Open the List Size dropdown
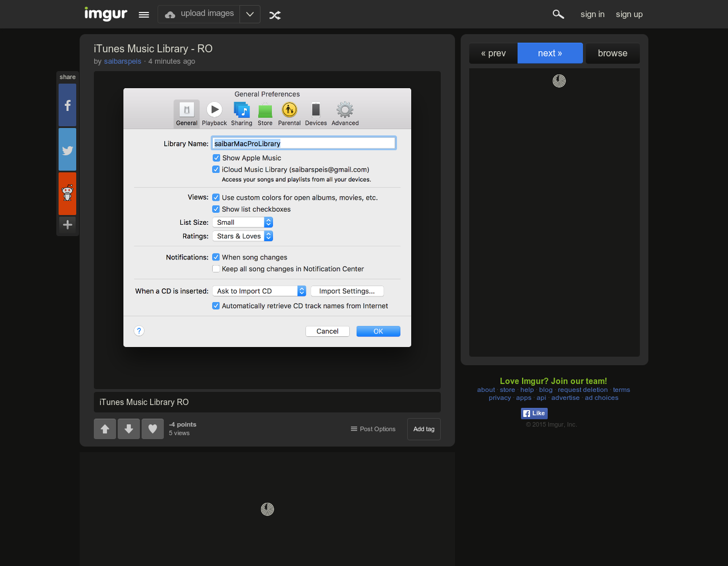Screen dimensions: 728x566 click(x=243, y=222)
